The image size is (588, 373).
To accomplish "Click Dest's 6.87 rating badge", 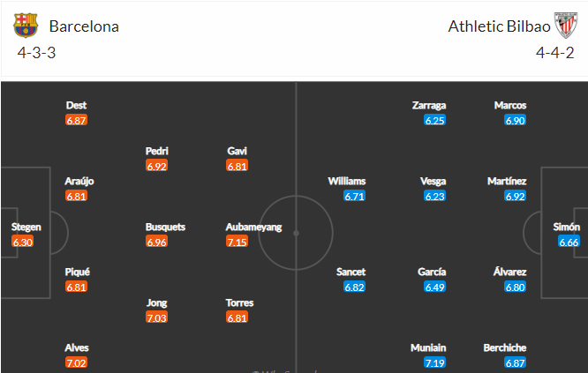I will point(77,120).
